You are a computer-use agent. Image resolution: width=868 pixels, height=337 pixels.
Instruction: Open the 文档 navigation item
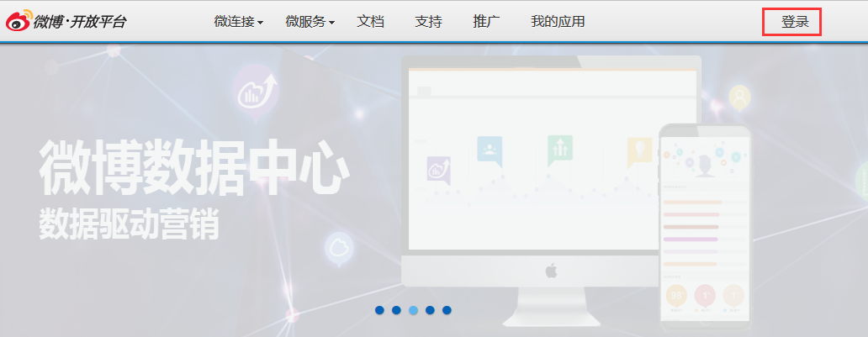(x=370, y=22)
